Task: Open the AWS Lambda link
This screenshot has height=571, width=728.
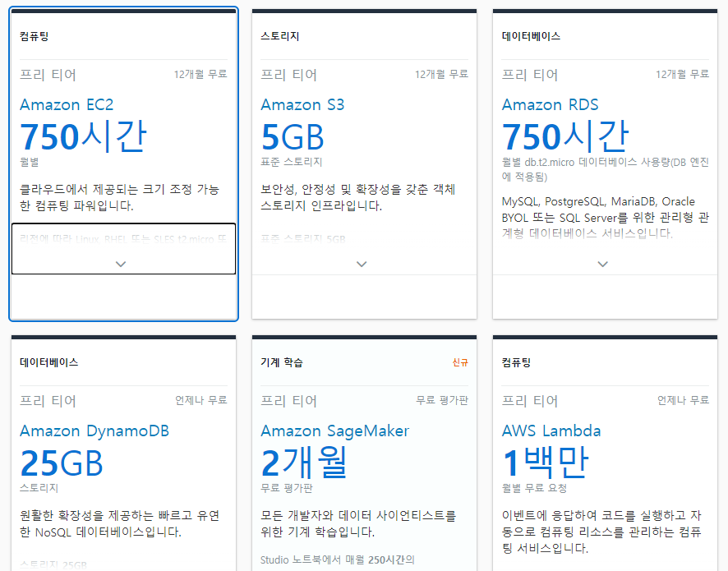Action: tap(551, 431)
